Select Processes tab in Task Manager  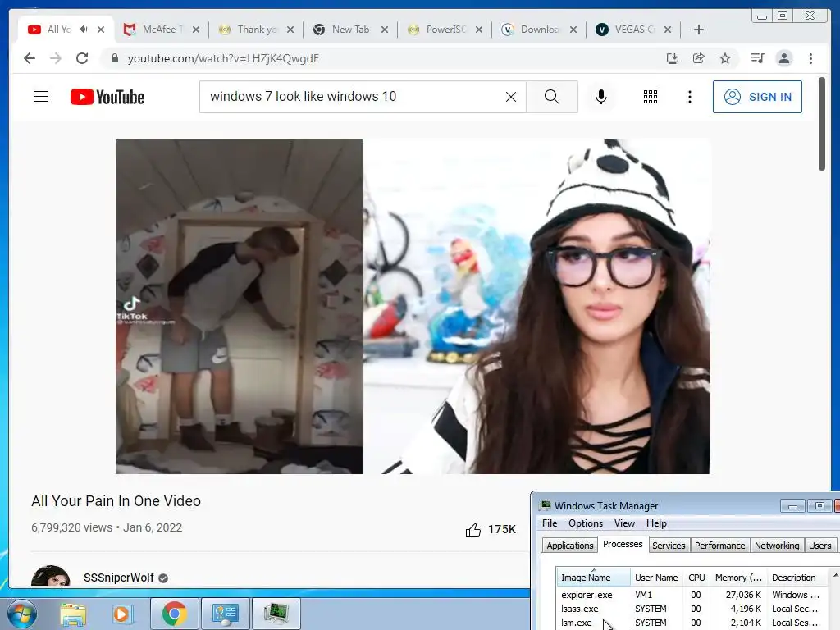[x=623, y=545]
